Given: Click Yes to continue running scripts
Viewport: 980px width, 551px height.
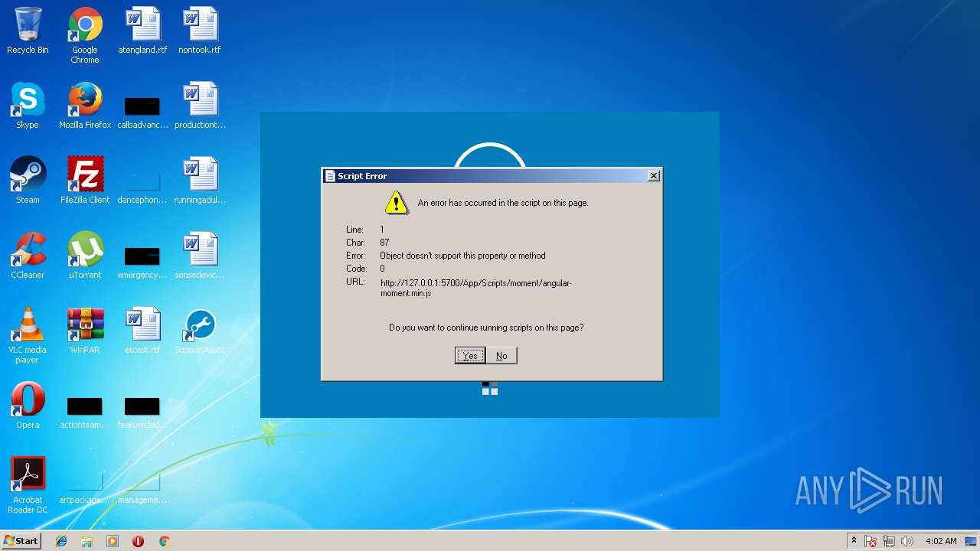Looking at the screenshot, I should pos(470,355).
